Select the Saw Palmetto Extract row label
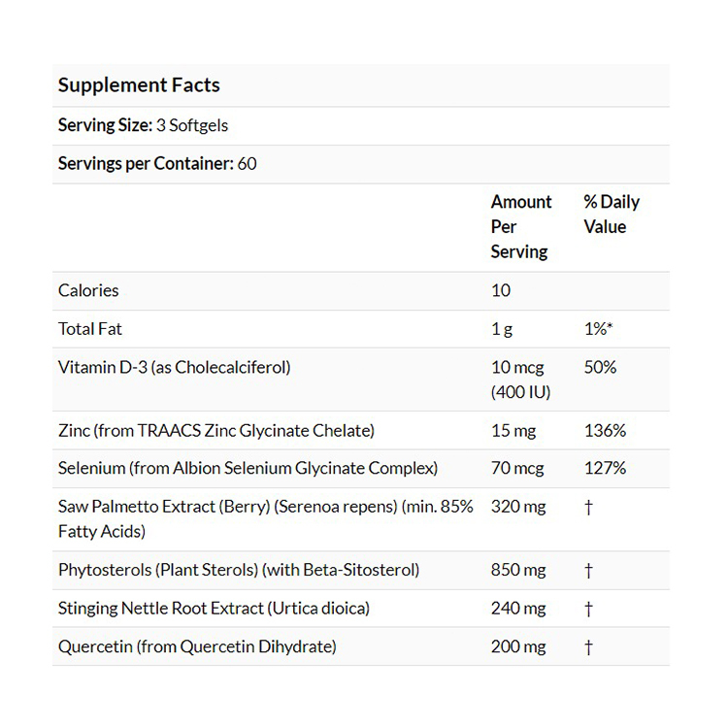 (265, 518)
